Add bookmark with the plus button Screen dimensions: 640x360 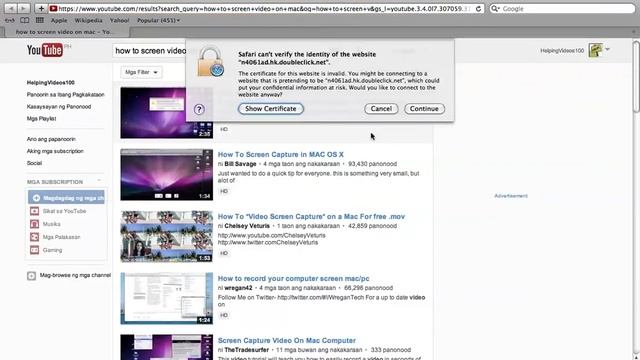[41, 8]
